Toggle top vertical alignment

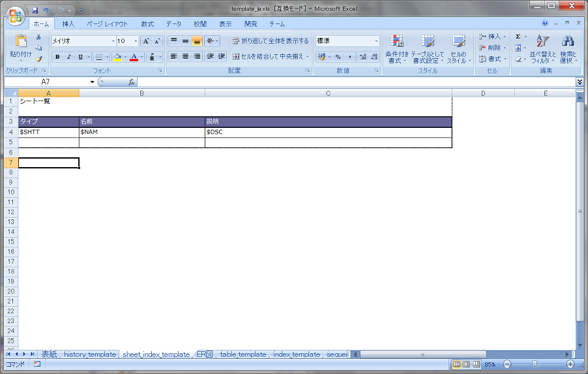click(x=173, y=40)
